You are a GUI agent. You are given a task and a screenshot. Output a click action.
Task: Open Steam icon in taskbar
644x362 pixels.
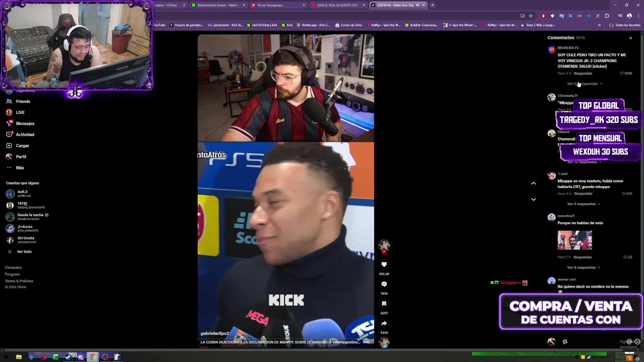pos(68,357)
